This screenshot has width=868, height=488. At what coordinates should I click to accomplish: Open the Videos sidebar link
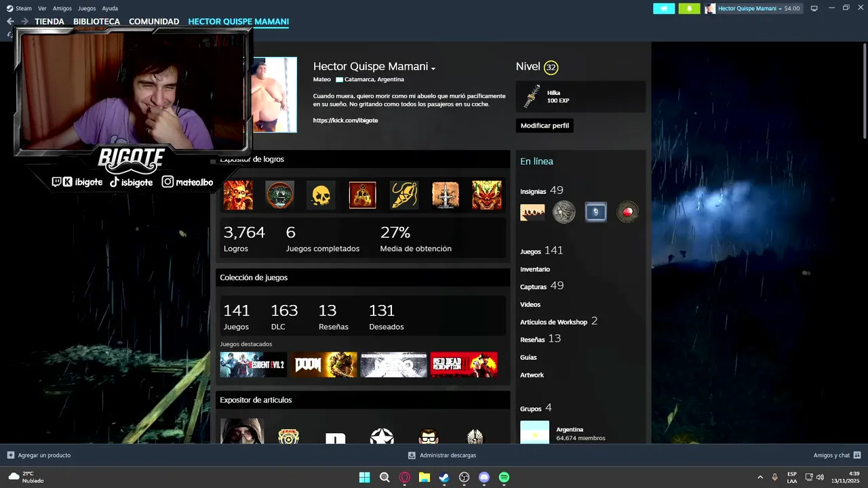(x=530, y=304)
